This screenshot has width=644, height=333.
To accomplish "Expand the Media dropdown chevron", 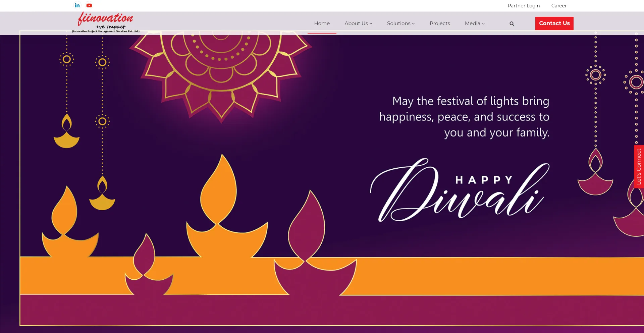I will 483,23.
